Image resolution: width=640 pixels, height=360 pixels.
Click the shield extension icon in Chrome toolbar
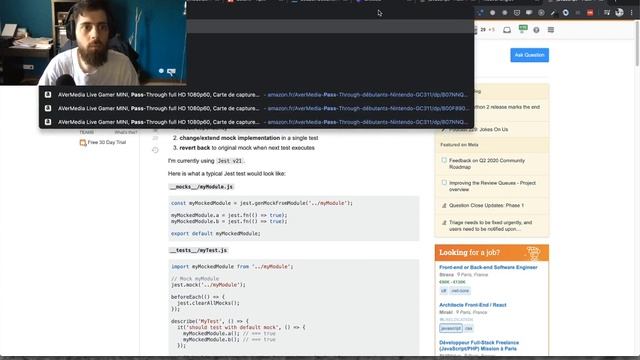point(517,13)
